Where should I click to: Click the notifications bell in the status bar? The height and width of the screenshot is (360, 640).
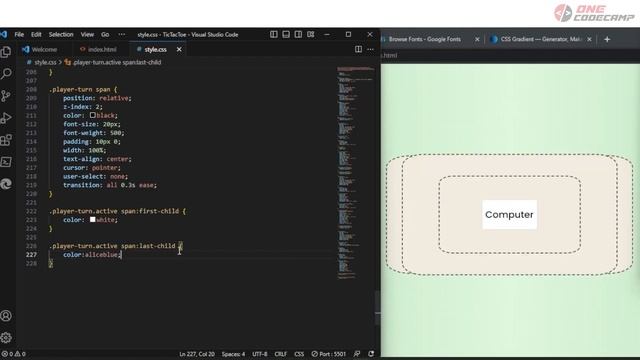[x=371, y=354]
